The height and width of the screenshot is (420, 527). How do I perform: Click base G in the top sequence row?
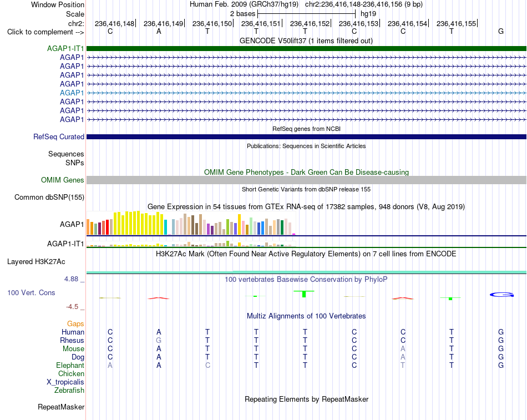pos(501,32)
